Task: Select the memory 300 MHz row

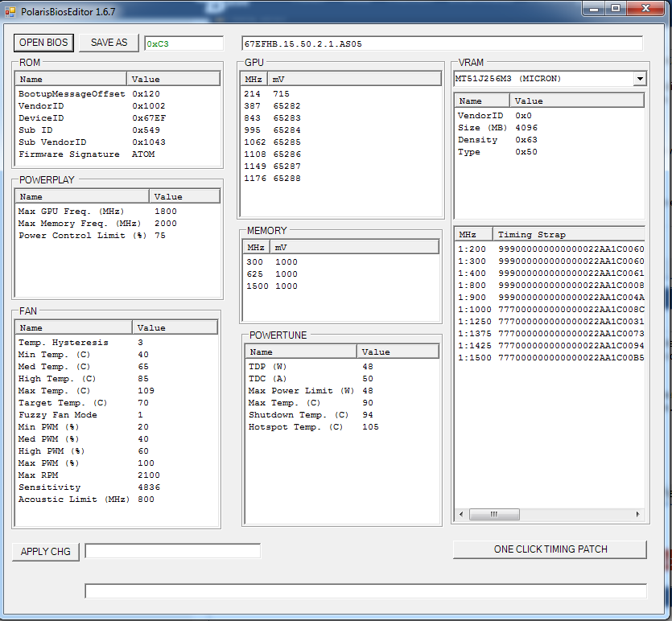Action: pyautogui.click(x=341, y=262)
